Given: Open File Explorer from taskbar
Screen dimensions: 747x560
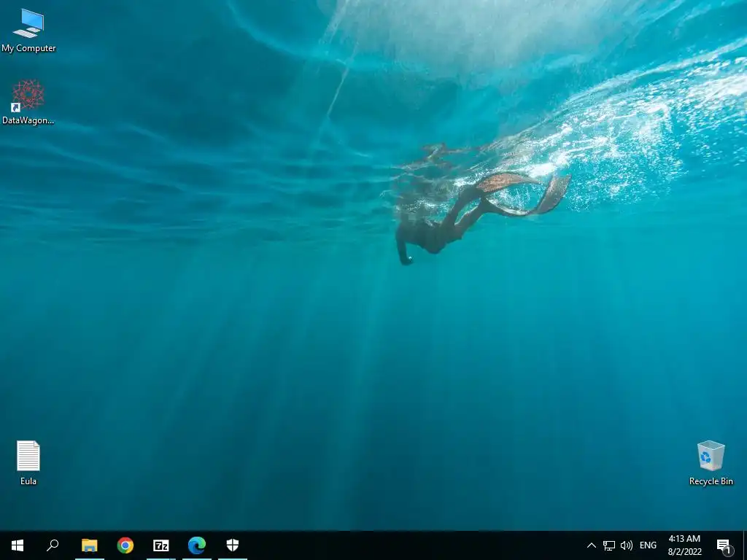Looking at the screenshot, I should pos(89,545).
